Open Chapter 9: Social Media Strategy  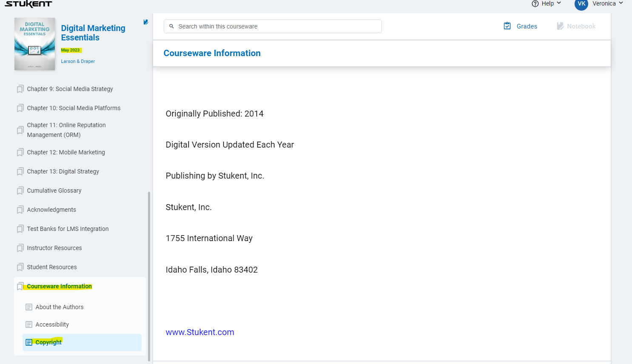pos(70,89)
